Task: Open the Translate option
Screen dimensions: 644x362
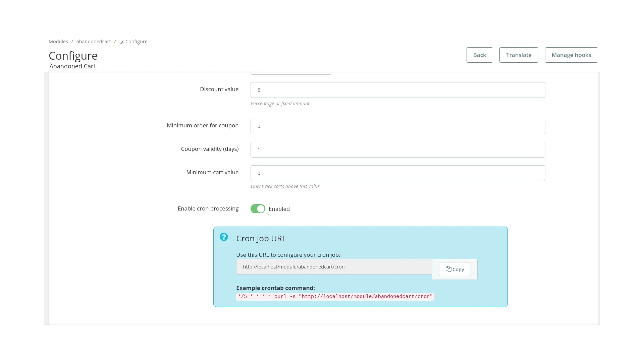Action: [519, 55]
